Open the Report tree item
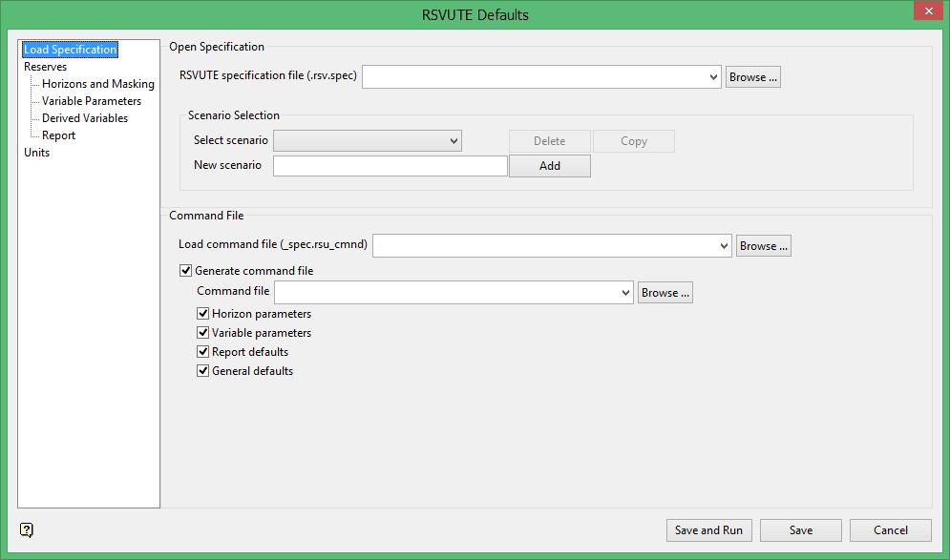 pyautogui.click(x=58, y=135)
